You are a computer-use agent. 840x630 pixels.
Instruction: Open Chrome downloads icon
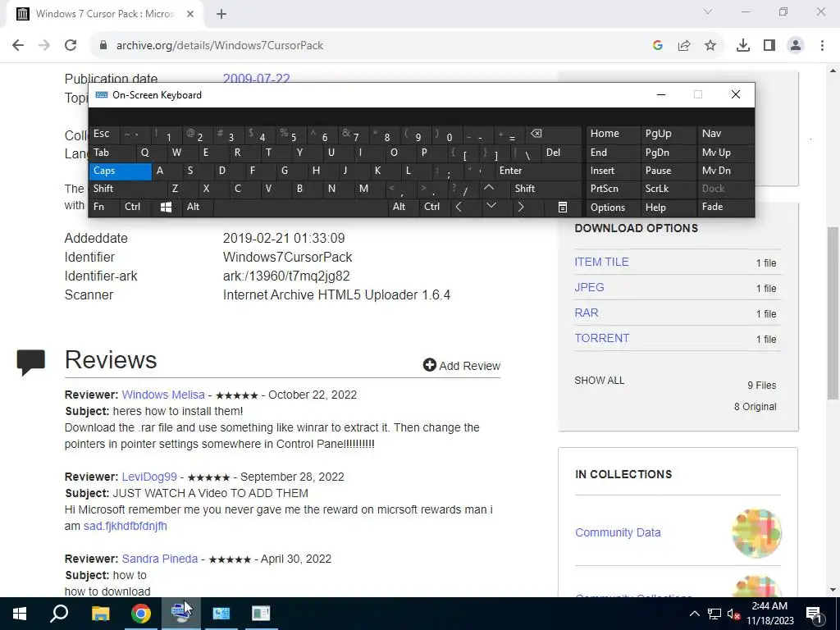click(743, 46)
